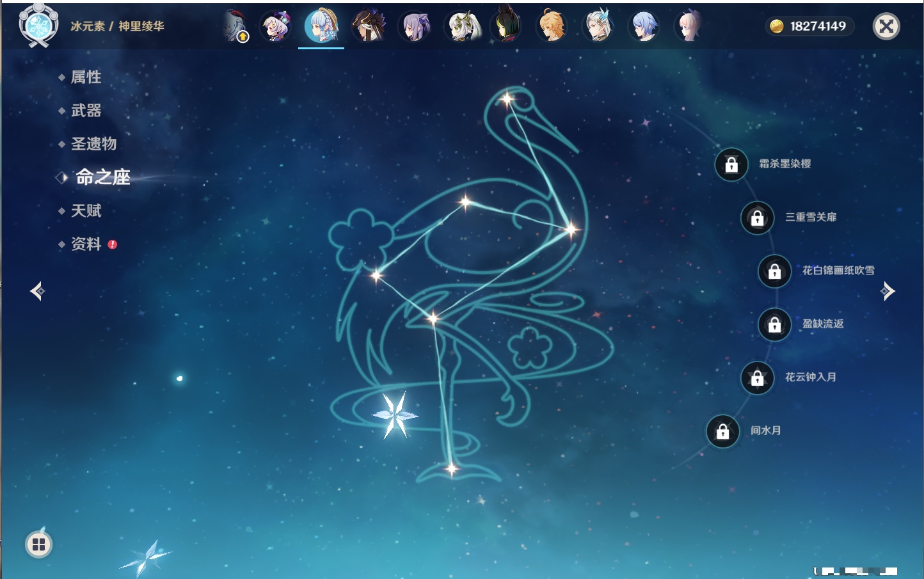Switch to Ayato's blue-haired portrait
This screenshot has height=579, width=924.
pos(644,26)
